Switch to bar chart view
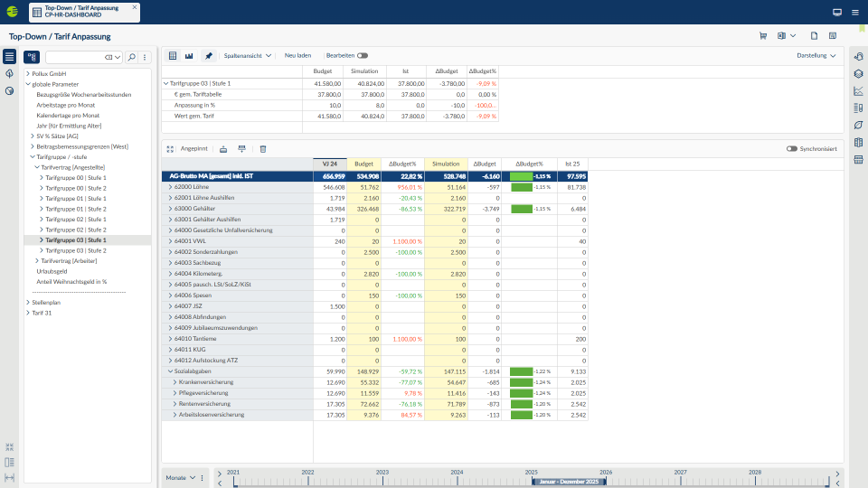 [189, 55]
